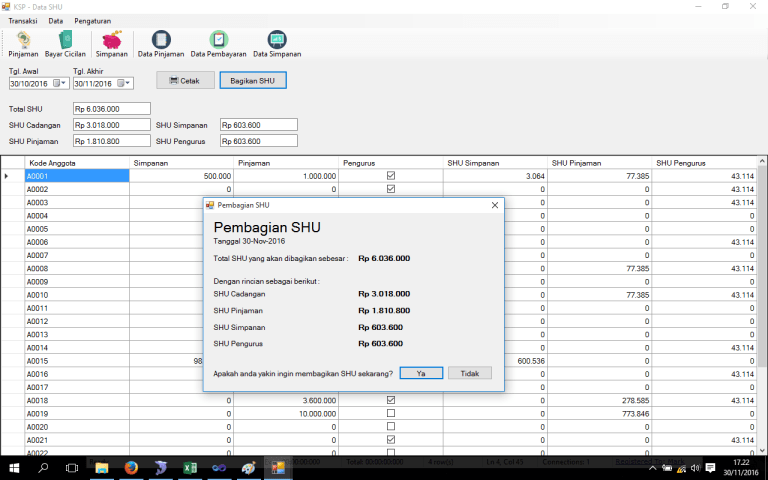
Task: Open the Data Pinjaman report
Action: coord(161,44)
